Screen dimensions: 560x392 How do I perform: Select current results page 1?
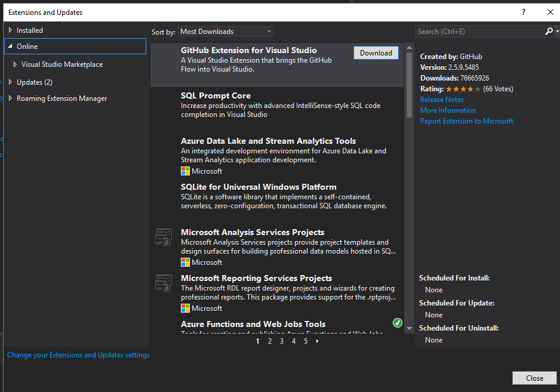(257, 341)
